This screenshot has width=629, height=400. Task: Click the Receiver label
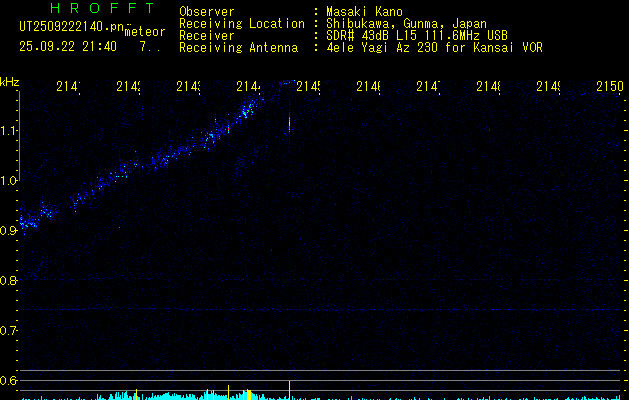click(x=207, y=36)
